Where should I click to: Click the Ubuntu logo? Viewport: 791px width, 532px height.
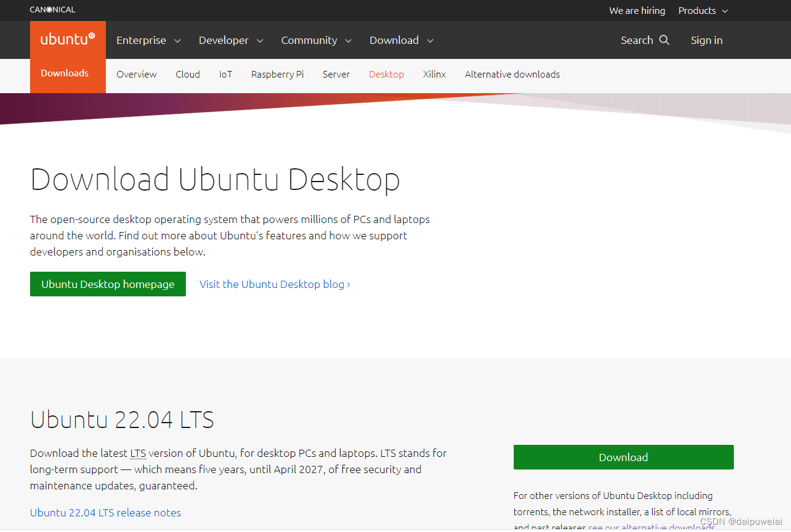68,40
